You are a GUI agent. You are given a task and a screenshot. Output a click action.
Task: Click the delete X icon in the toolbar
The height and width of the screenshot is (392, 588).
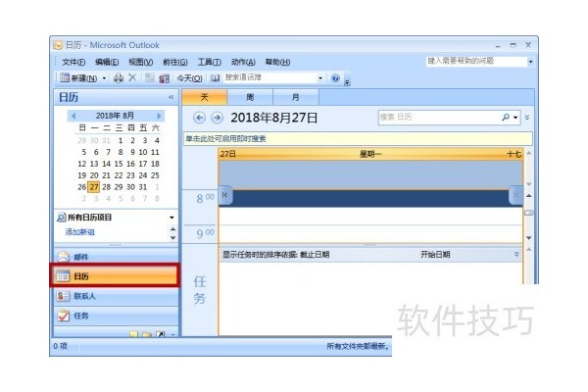point(132,78)
